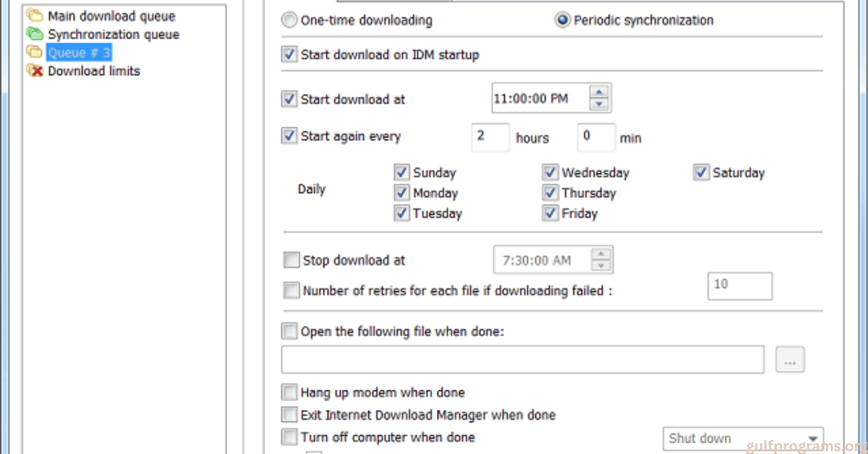The image size is (868, 454).
Task: Click the file path text box
Action: click(x=522, y=359)
